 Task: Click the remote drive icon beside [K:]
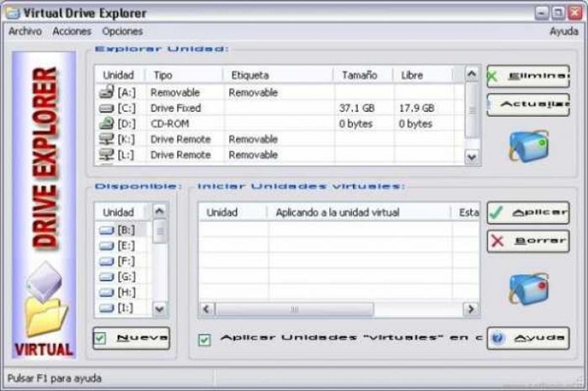[x=105, y=139]
